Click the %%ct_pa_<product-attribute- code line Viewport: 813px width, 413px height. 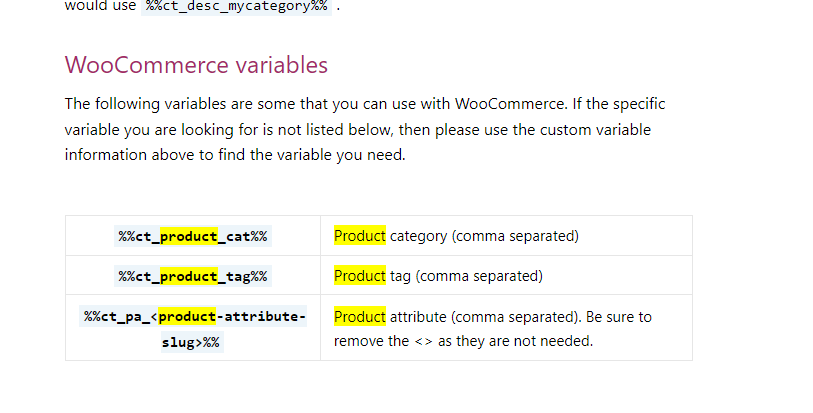193,316
